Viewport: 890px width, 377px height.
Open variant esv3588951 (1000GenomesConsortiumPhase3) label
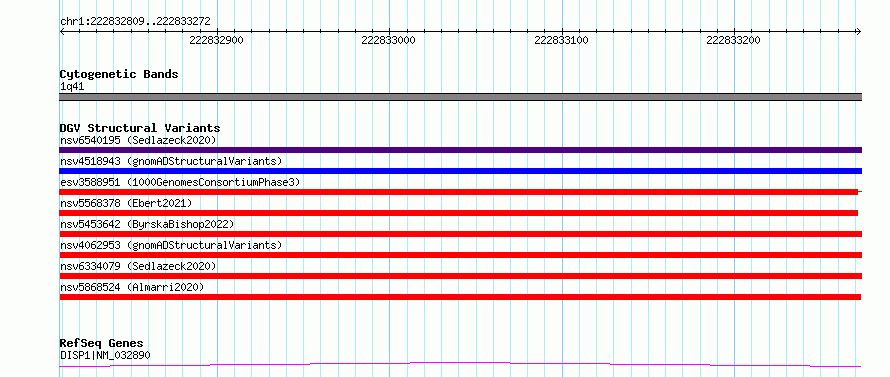180,182
